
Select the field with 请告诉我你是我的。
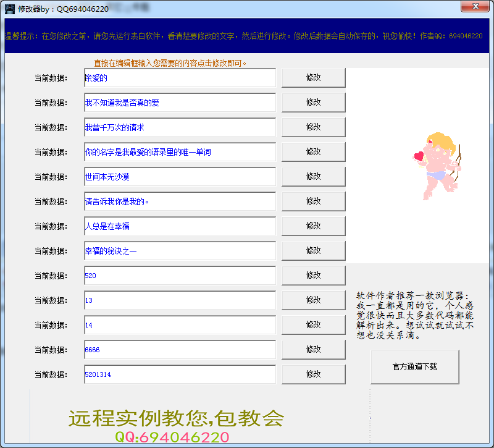click(180, 201)
